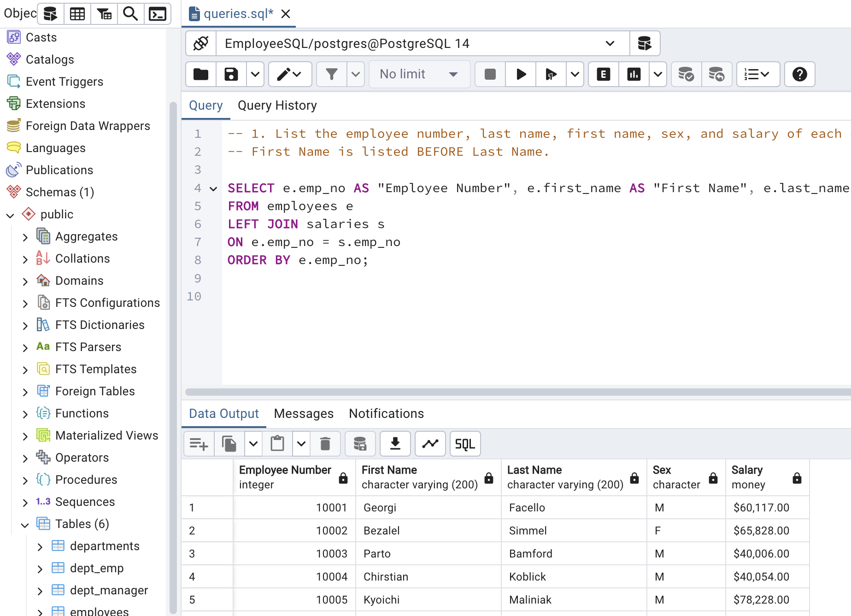Collapse the Tables (6) node
851x616 pixels.
click(25, 525)
